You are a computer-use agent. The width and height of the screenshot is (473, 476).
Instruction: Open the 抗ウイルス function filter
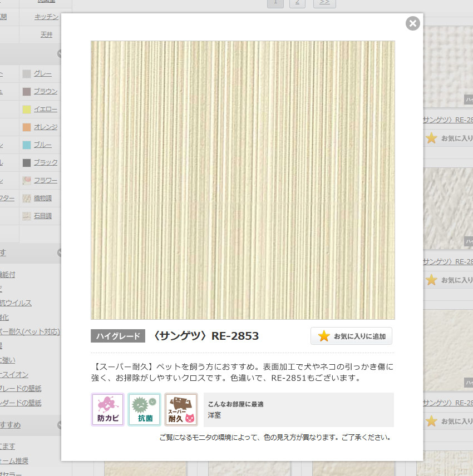[x=16, y=303]
